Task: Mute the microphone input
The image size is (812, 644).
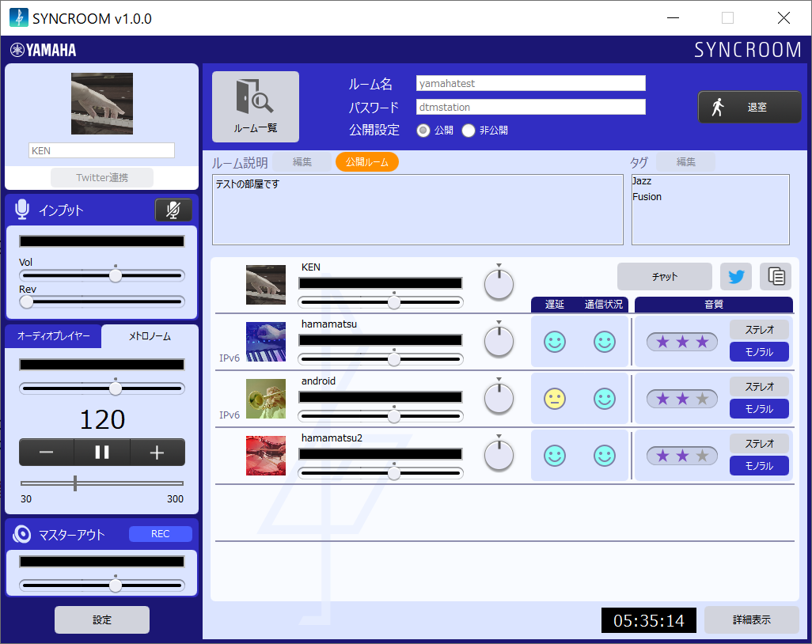Action: [x=173, y=210]
